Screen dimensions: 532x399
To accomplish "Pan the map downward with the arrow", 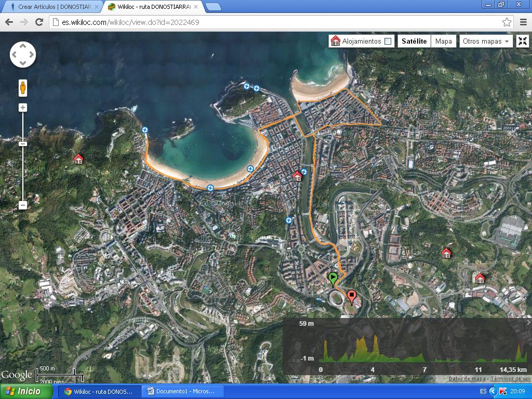I will (x=23, y=63).
